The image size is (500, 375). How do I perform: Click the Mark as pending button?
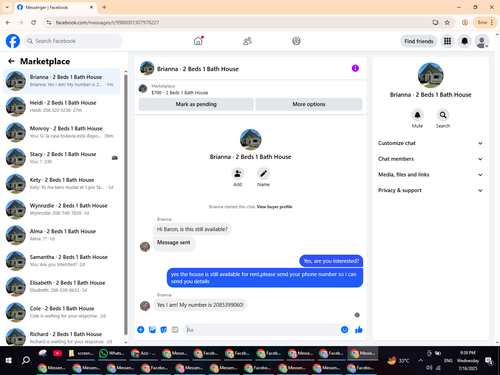click(x=196, y=104)
